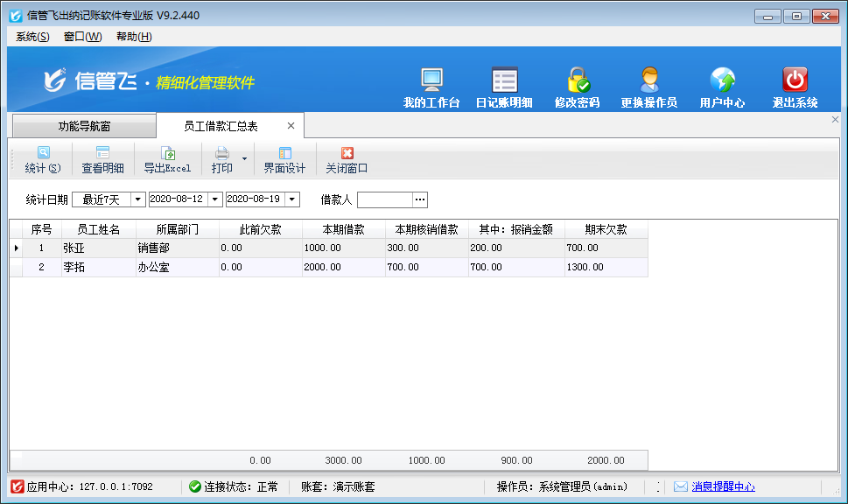848x504 pixels.
Task: Switch to the 功能导航窗 tab
Action: pyautogui.click(x=84, y=126)
